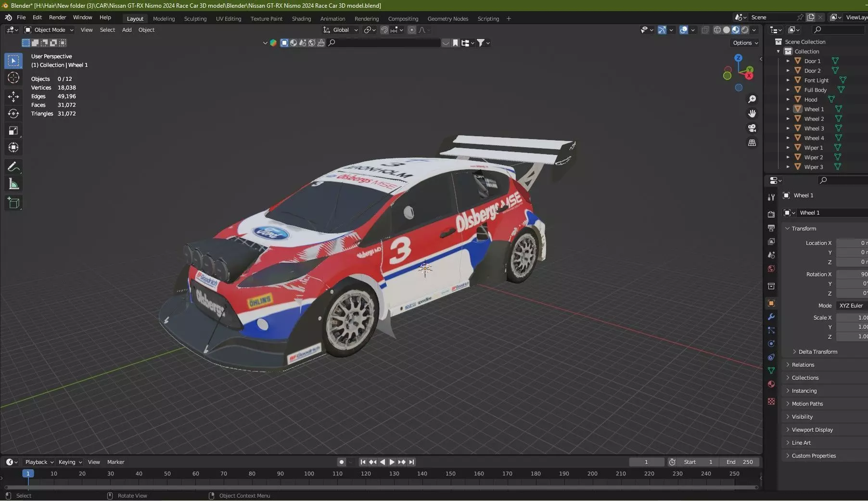The height and width of the screenshot is (501, 868).
Task: Select the Measure tool
Action: coord(13,184)
